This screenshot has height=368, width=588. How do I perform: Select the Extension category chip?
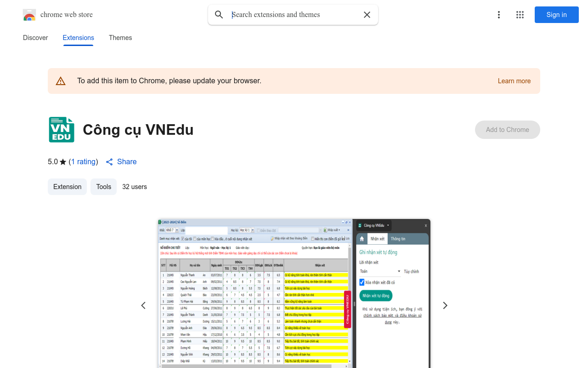click(x=67, y=187)
